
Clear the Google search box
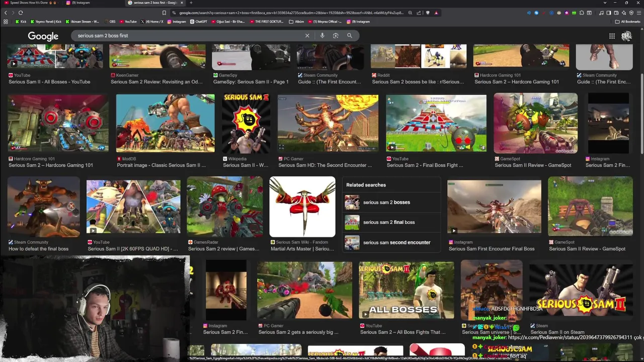(307, 36)
